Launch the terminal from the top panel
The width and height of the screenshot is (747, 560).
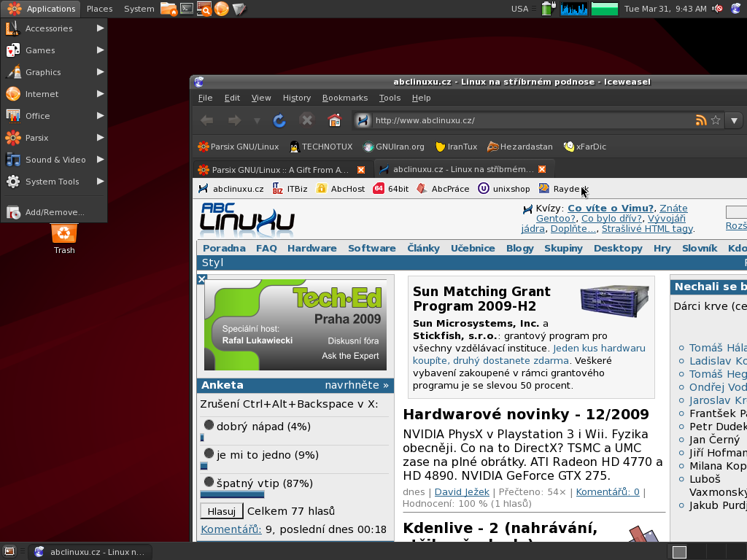(x=187, y=9)
